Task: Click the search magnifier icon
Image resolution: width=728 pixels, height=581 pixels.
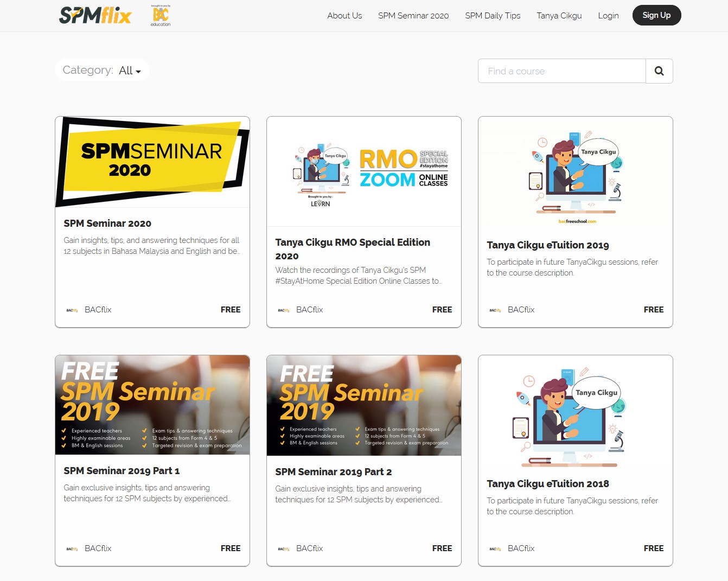Action: 659,71
